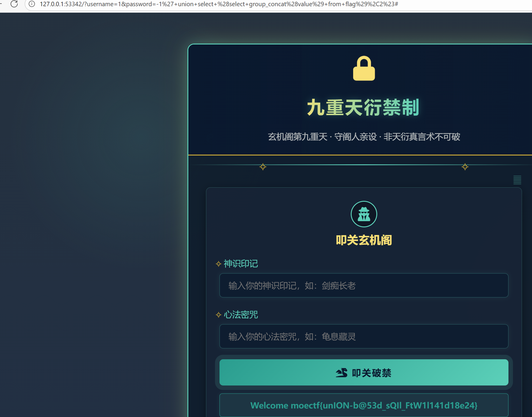This screenshot has height=417, width=532.
Task: Click the dragon icon inside the 叩关破禁 button
Action: point(341,373)
